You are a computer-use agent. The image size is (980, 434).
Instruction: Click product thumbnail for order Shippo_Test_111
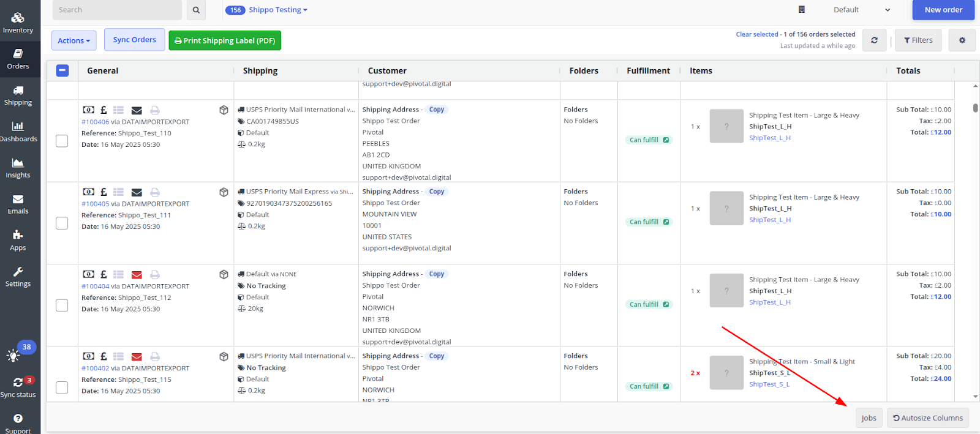(726, 209)
